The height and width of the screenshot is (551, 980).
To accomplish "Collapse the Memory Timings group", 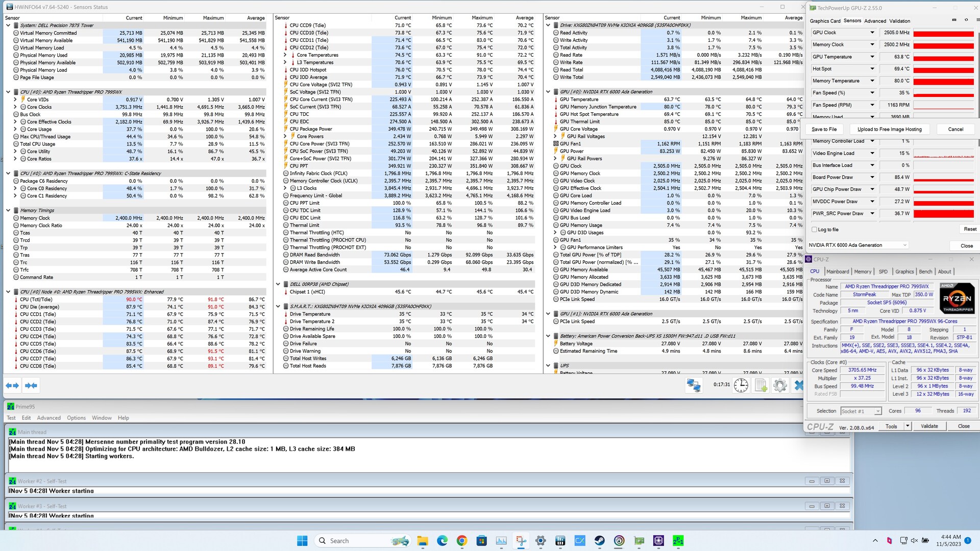I will coord(8,210).
